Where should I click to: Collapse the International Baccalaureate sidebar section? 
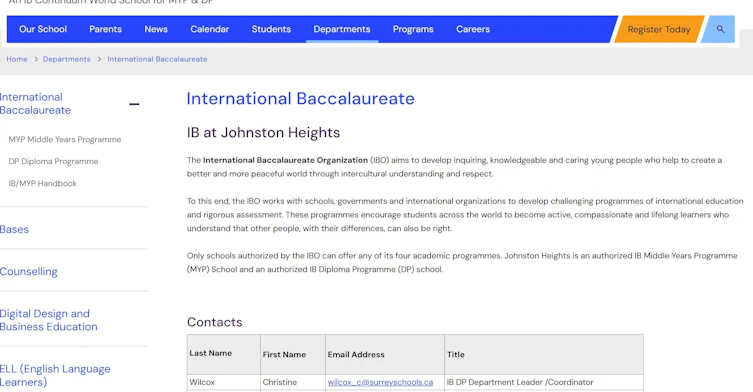(134, 104)
